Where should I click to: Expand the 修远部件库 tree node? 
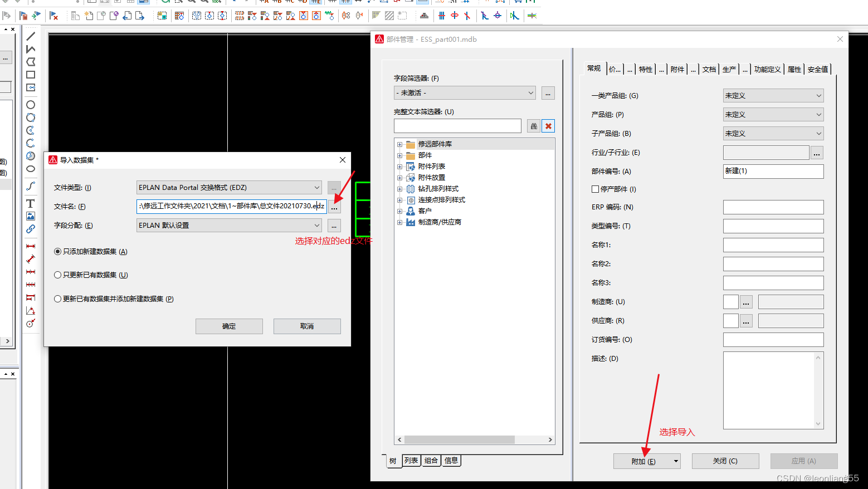click(x=399, y=144)
